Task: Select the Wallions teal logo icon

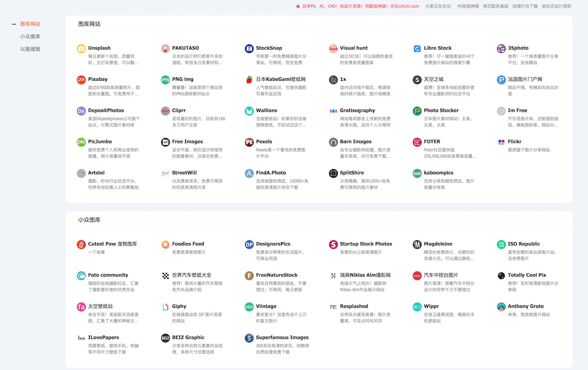Action: pyautogui.click(x=249, y=111)
